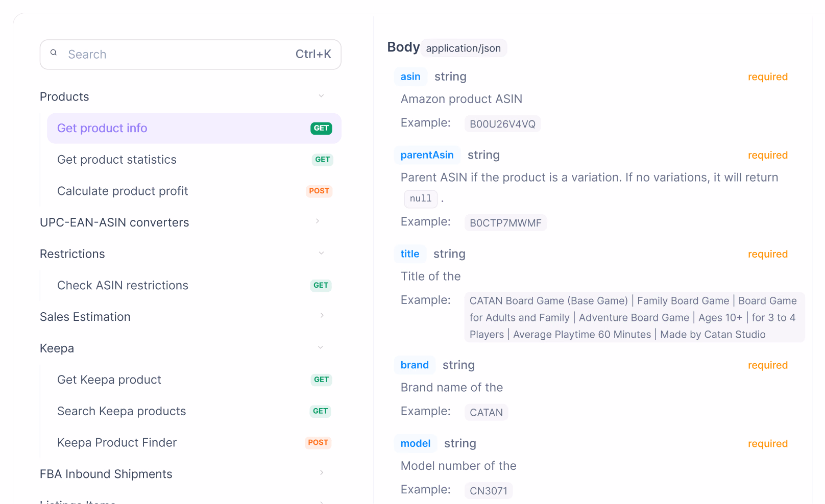Collapse the Keepa section chevron
Screen dimensions: 825x504
tap(321, 347)
